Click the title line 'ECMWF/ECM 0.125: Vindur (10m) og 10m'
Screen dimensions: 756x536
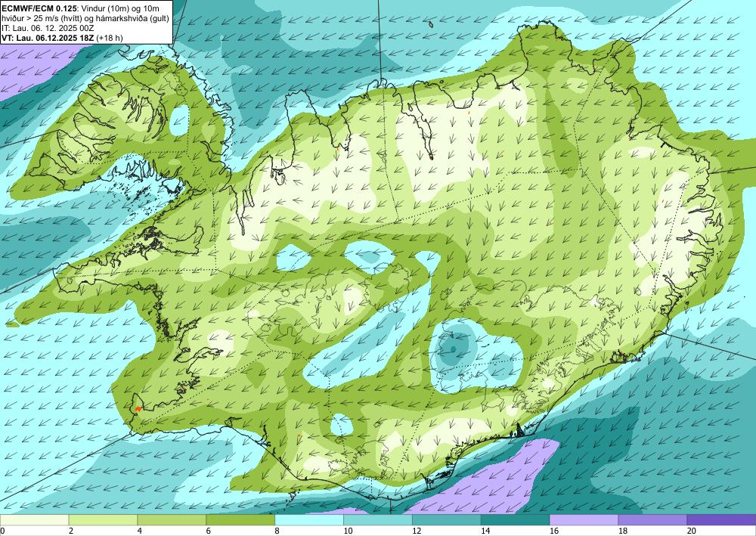(81, 8)
